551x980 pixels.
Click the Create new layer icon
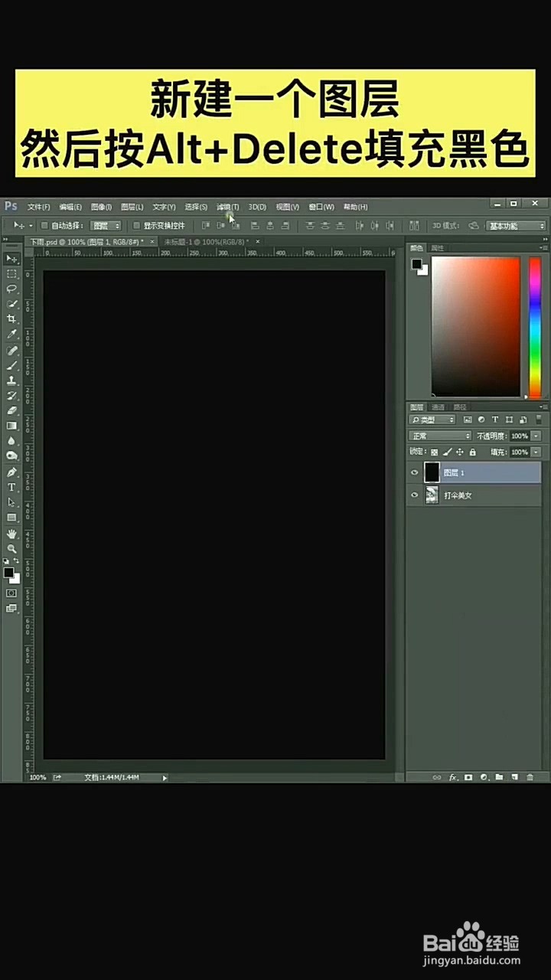pyautogui.click(x=514, y=776)
